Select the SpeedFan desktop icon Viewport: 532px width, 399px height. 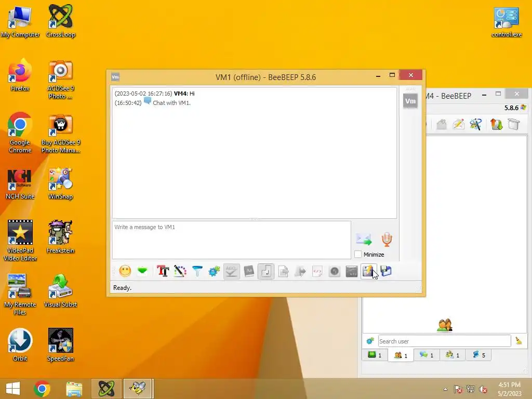point(60,345)
